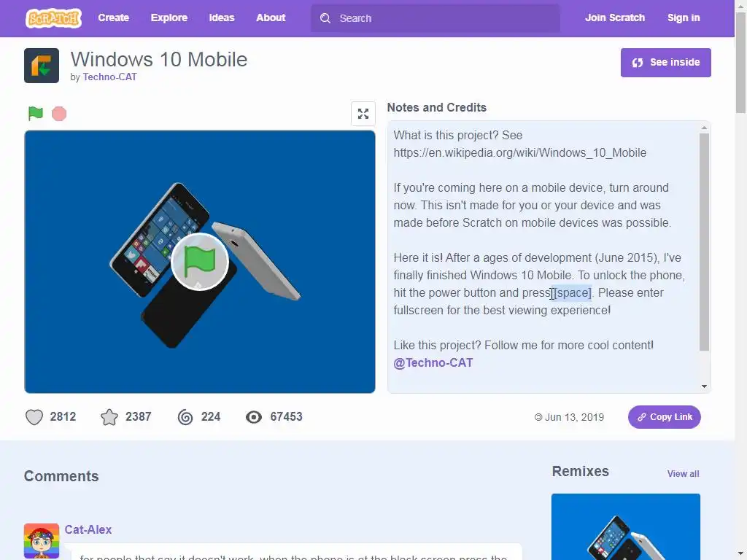Click the Jun 13, 2019 date text
The height and width of the screenshot is (560, 747).
tap(574, 417)
